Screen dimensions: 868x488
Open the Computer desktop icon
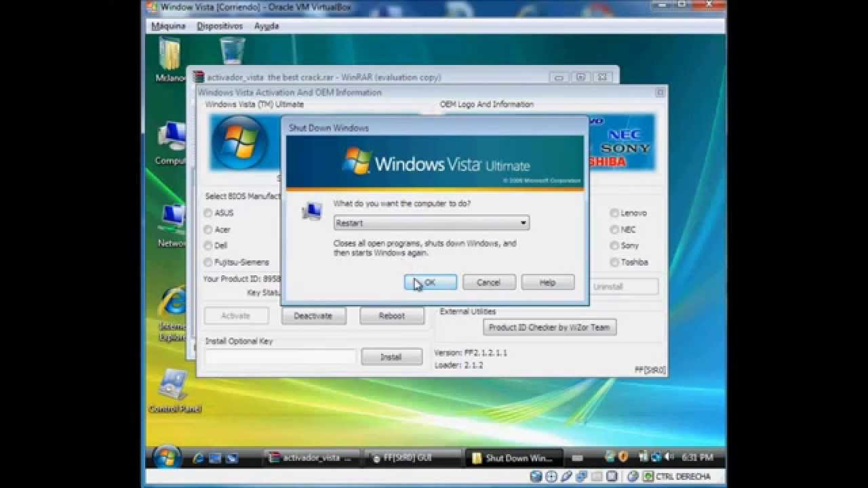(171, 144)
